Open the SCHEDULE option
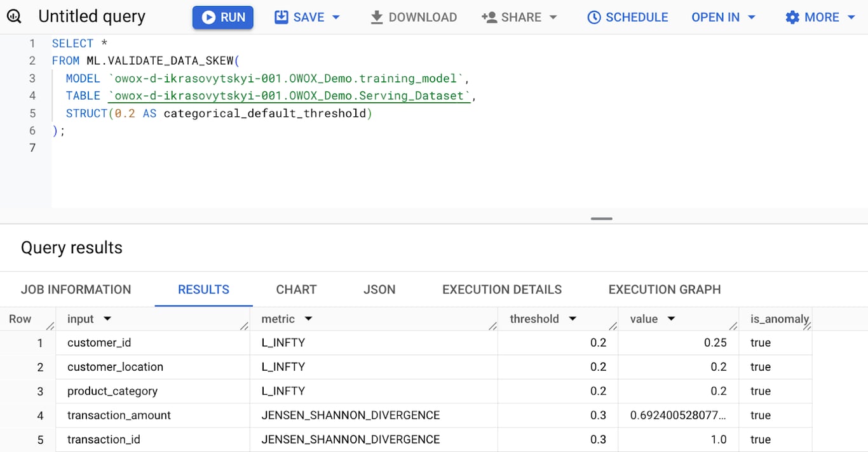The width and height of the screenshot is (868, 452). (x=627, y=17)
